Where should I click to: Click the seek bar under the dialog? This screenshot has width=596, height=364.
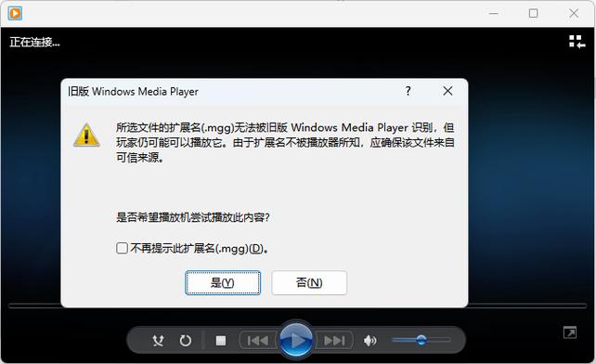click(298, 305)
